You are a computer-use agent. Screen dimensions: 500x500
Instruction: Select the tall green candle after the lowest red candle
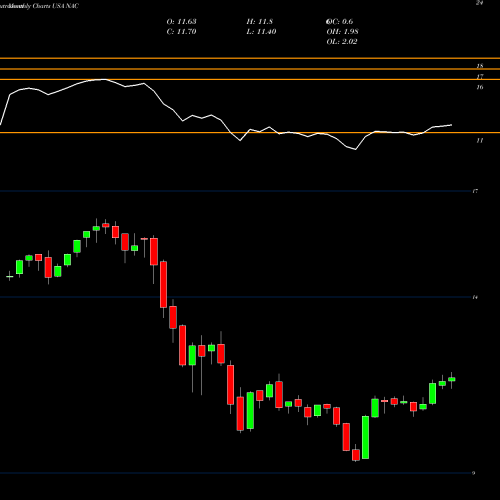click(366, 437)
